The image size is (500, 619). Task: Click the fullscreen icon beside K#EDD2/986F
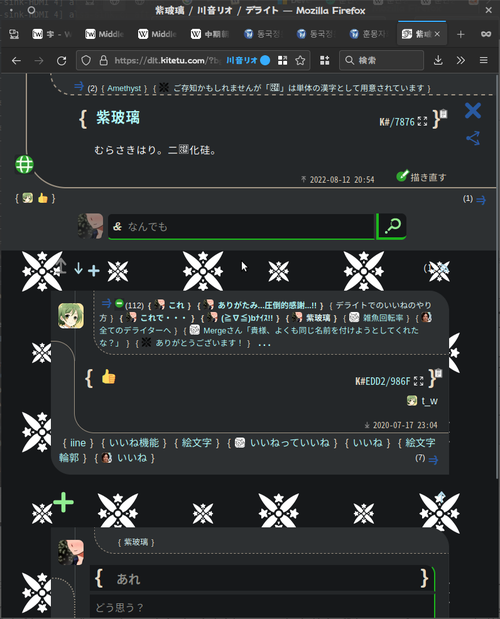tap(419, 381)
